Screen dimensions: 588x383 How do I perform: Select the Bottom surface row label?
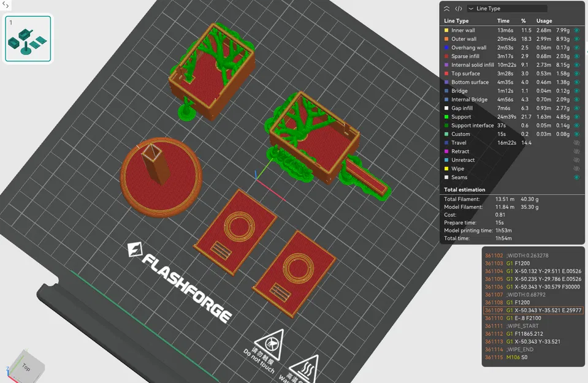470,82
